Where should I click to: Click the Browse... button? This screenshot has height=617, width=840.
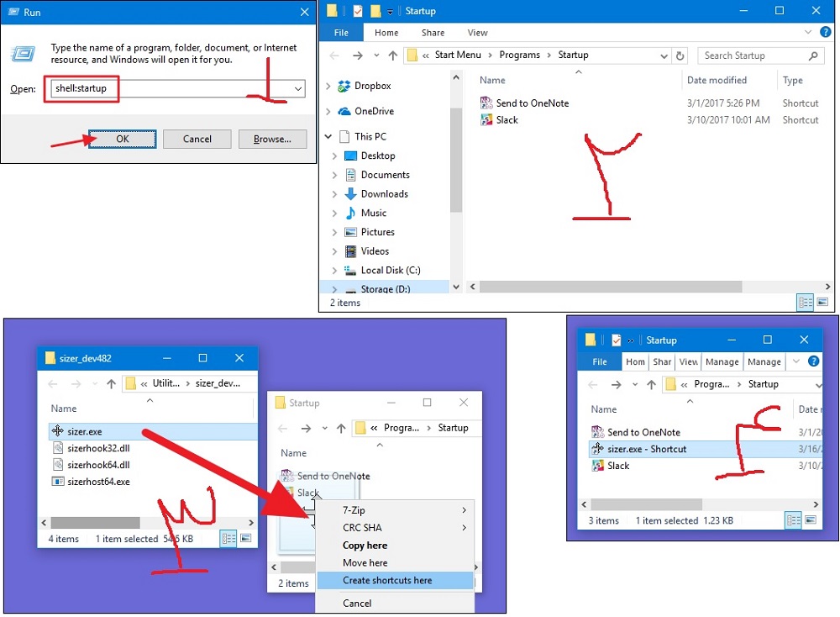tap(271, 139)
